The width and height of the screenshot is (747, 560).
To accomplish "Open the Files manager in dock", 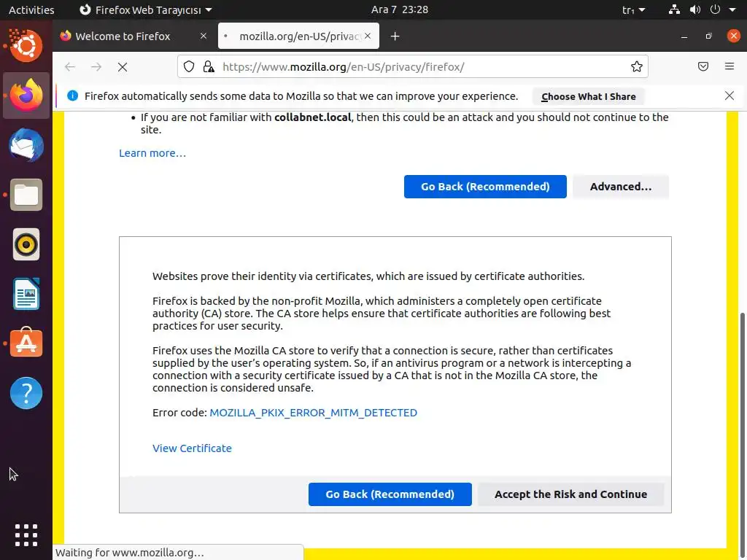I will click(x=26, y=195).
